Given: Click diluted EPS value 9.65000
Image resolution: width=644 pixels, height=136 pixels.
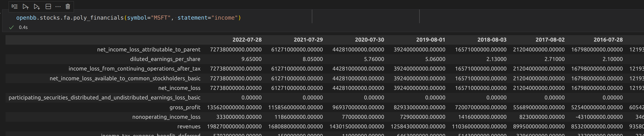Looking at the screenshot, I should pos(251,59).
